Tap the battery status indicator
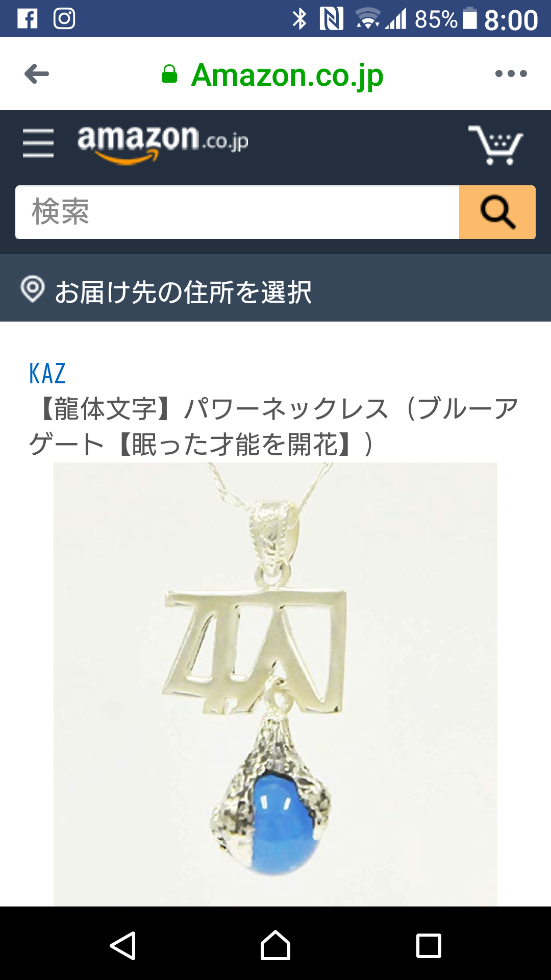This screenshot has height=980, width=551. point(470,19)
